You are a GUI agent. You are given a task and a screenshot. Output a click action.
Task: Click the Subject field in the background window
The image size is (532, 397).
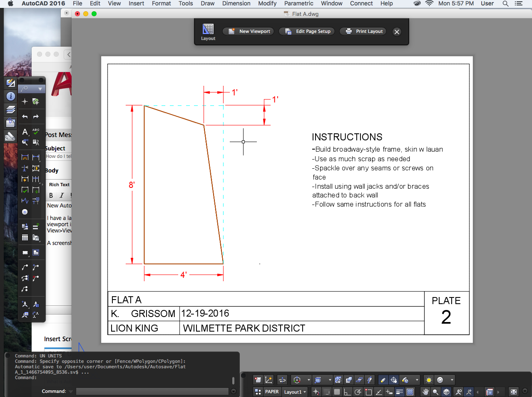click(x=58, y=156)
